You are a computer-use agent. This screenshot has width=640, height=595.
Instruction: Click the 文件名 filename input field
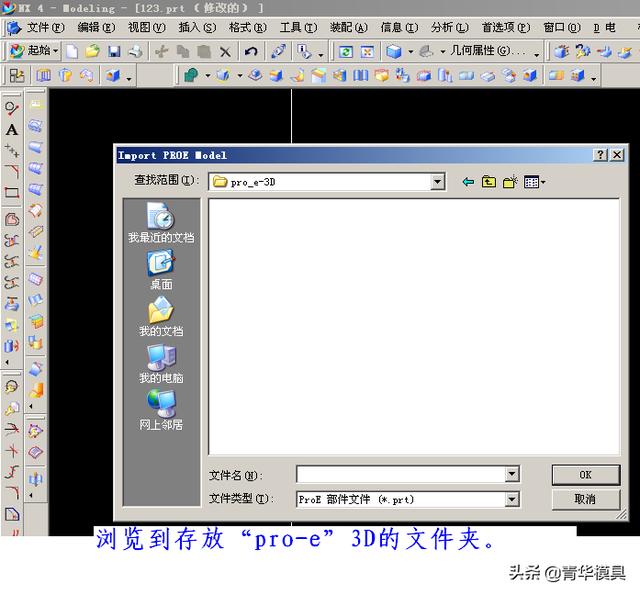point(401,474)
